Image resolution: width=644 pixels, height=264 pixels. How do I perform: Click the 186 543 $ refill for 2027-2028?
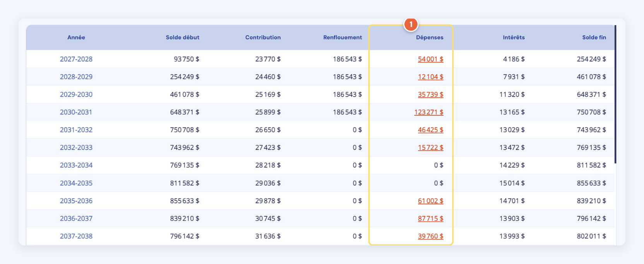tap(348, 59)
